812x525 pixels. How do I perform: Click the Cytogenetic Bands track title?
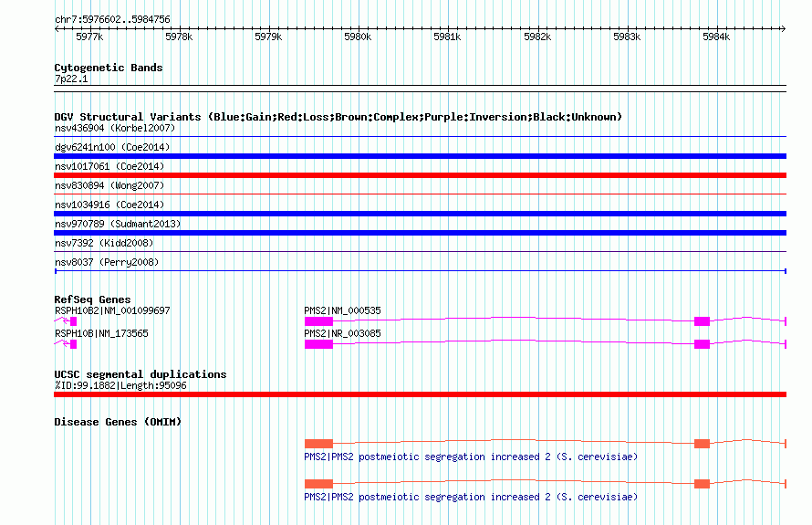109,68
